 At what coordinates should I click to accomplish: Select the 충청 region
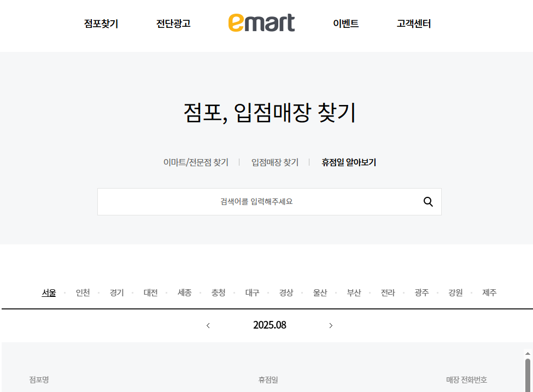[218, 292]
